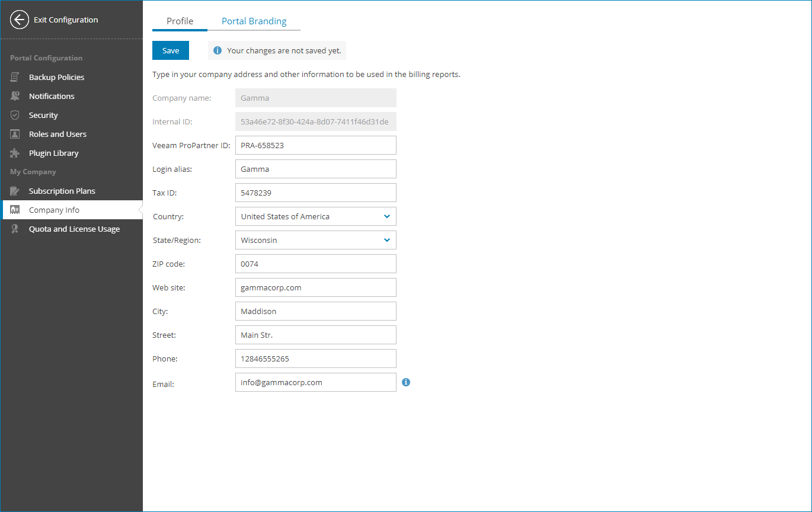Viewport: 812px width, 512px height.
Task: Select the Phone number input field
Action: [x=315, y=359]
